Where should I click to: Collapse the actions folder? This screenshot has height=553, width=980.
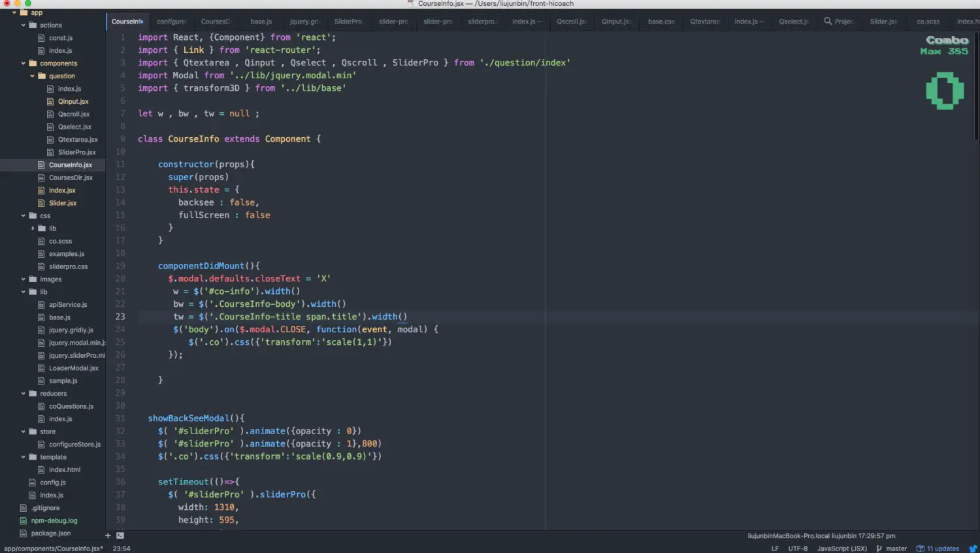(x=24, y=25)
